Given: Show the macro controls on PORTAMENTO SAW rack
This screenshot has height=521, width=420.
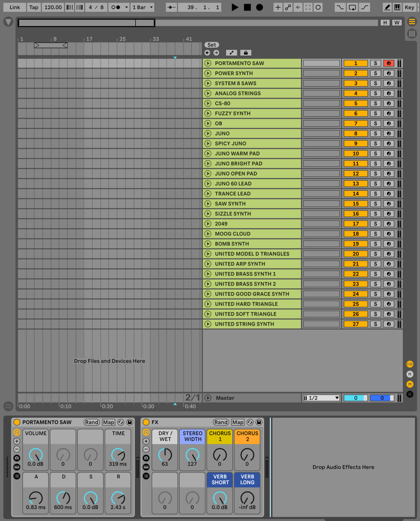Looking at the screenshot, I should pyautogui.click(x=17, y=432).
